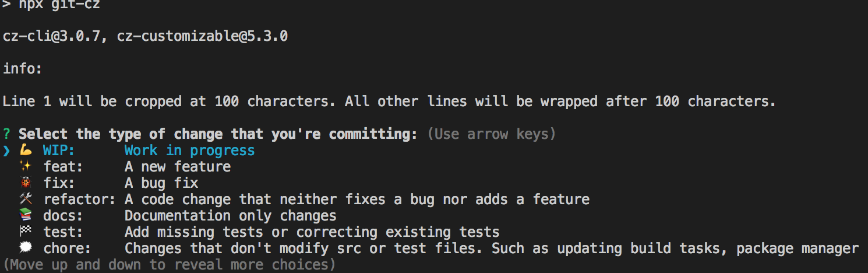The height and width of the screenshot is (273, 868).
Task: Select the test: commit type entry
Action: (x=63, y=232)
